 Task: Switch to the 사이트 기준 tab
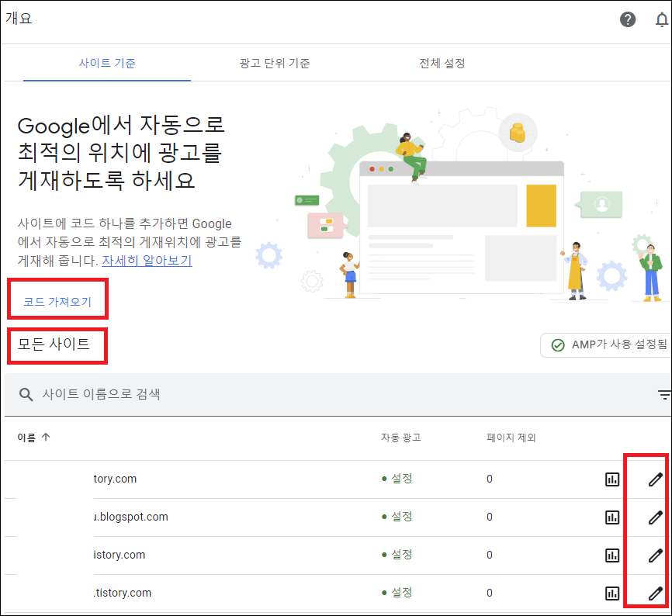tap(107, 64)
